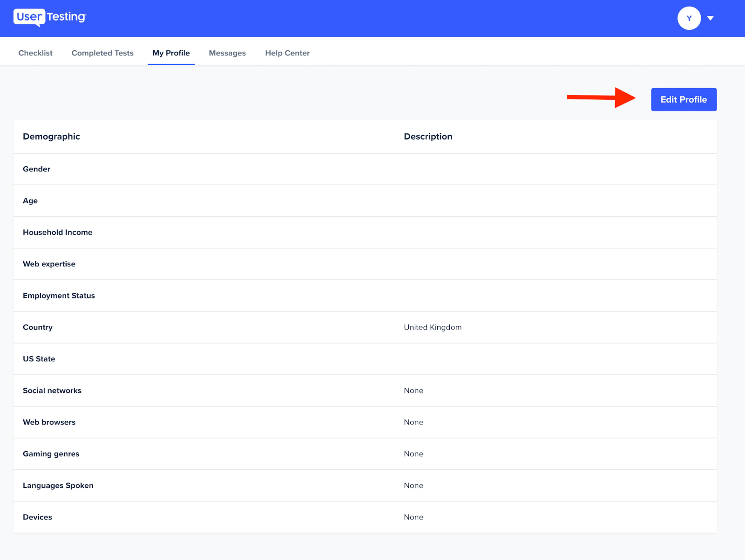Click the Country row label
Image resolution: width=745 pixels, height=560 pixels.
coord(38,327)
